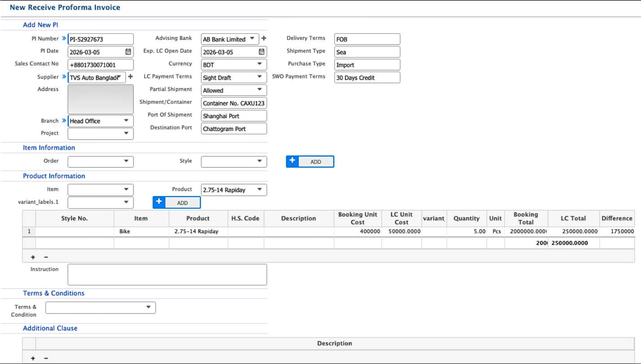Click inside the Instruction text box
The image size is (641, 364).
point(167,274)
